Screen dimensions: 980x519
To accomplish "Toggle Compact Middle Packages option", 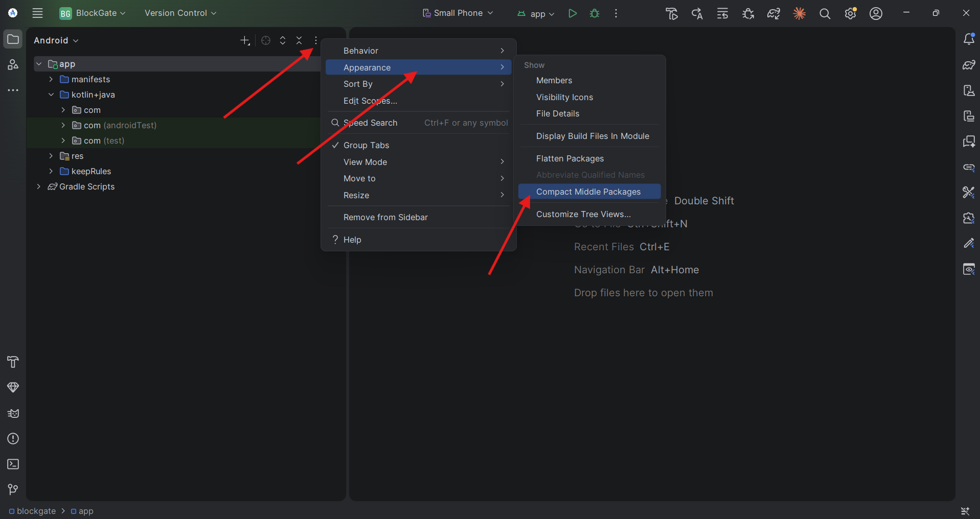I will [589, 192].
